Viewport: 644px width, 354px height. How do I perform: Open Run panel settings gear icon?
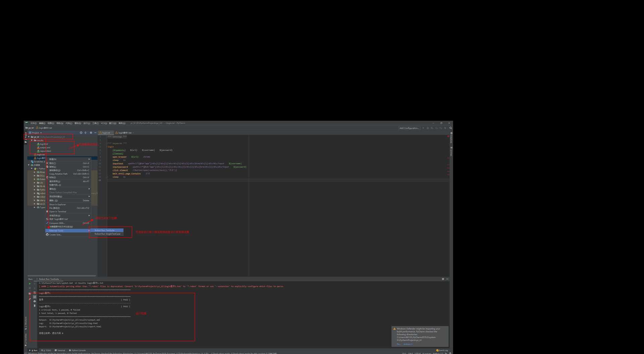tap(443, 279)
